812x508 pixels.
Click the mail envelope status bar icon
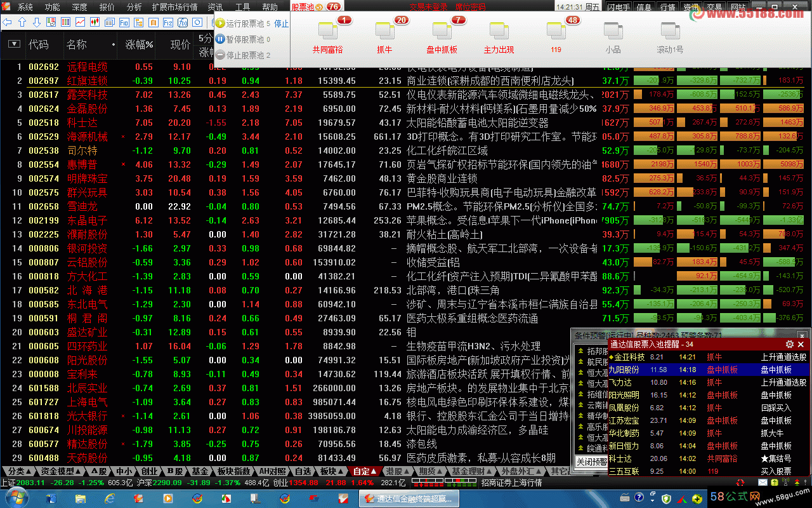pyautogui.click(x=762, y=483)
